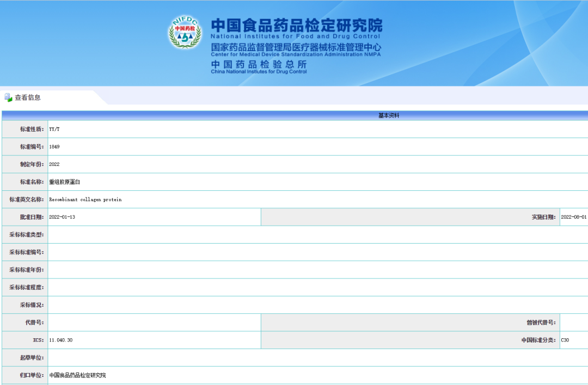Viewport: 588px width, 385px height.
Task: Click the 中国标准分类 value C30
Action: tap(565, 340)
